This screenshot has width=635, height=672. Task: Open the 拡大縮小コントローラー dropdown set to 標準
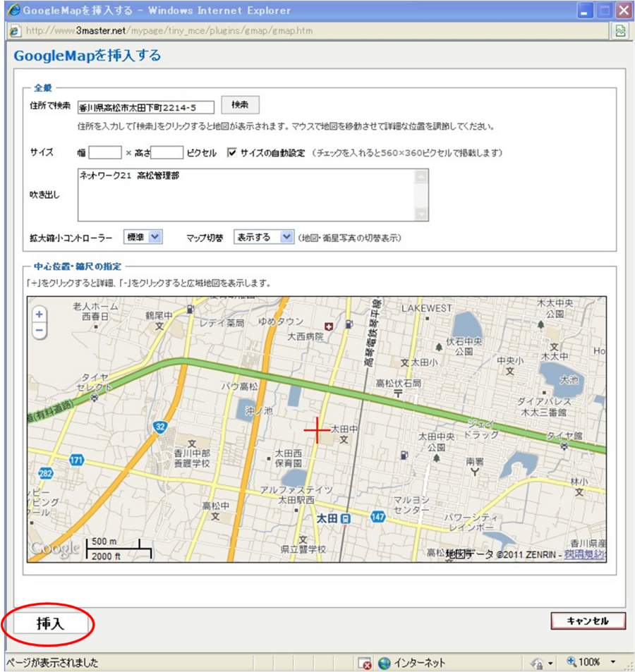click(x=143, y=237)
